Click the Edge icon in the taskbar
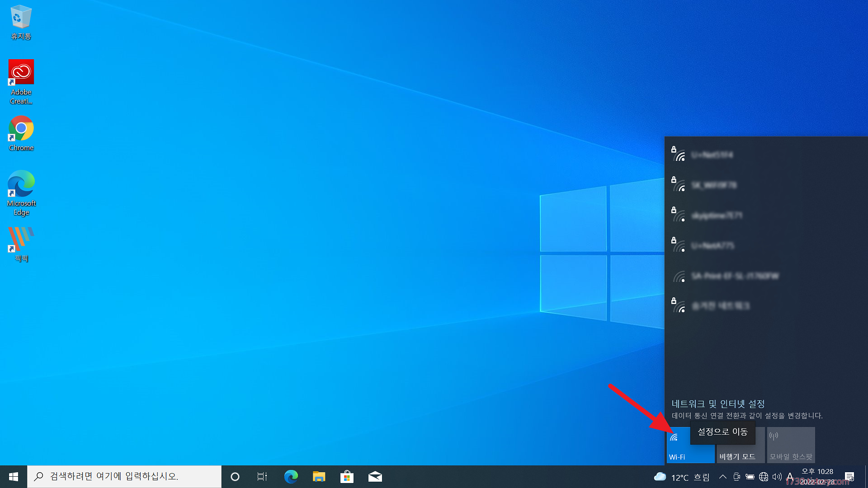The width and height of the screenshot is (868, 488). click(x=291, y=477)
